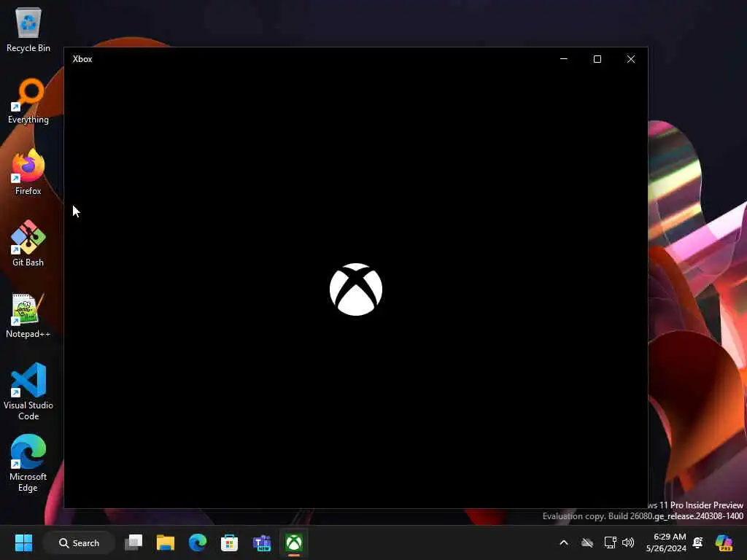
Task: Show hidden system tray icons
Action: pyautogui.click(x=564, y=542)
